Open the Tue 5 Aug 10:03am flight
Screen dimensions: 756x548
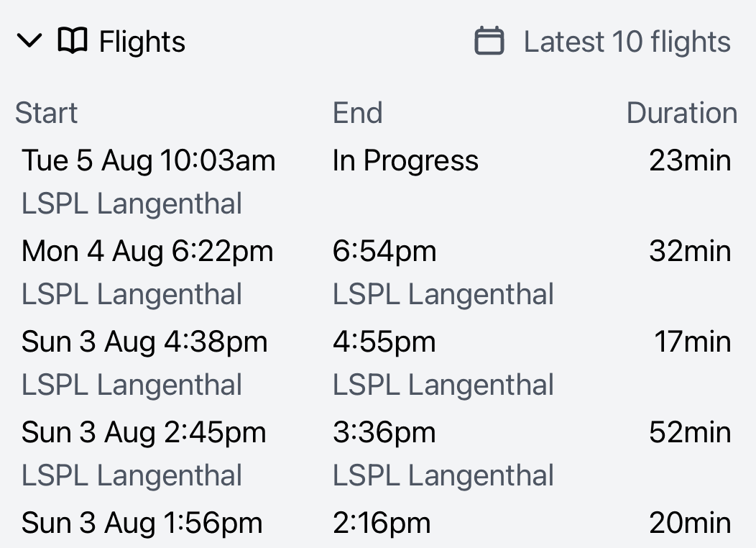pos(149,160)
